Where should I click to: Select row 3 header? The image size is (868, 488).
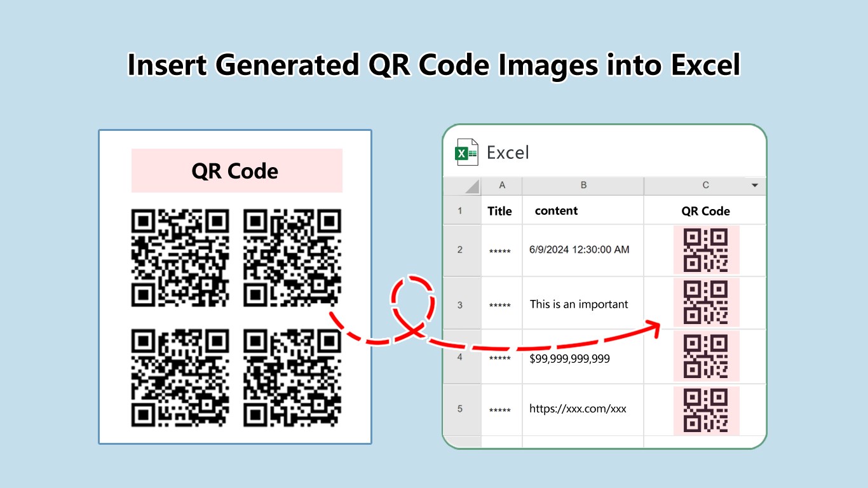coord(461,304)
